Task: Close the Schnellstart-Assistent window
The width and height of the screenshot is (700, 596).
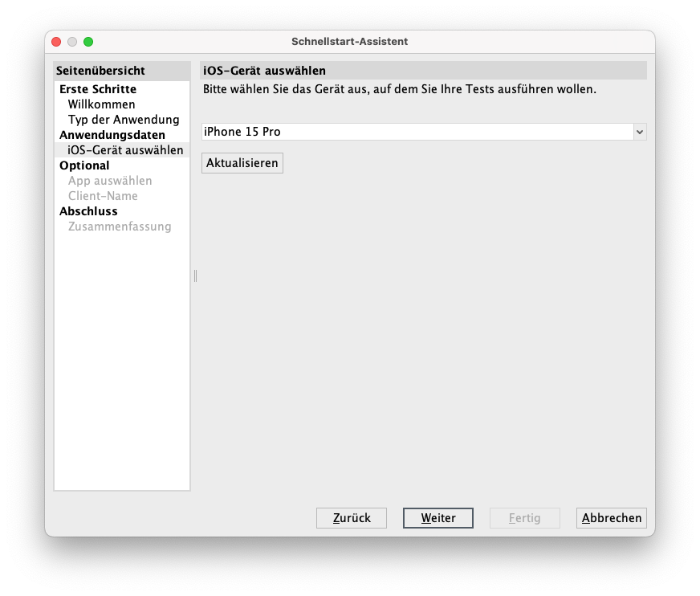Action: [56, 42]
